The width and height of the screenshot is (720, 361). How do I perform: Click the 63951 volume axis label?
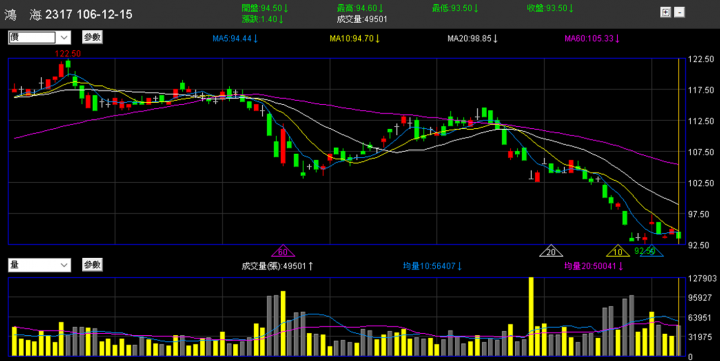coord(700,317)
